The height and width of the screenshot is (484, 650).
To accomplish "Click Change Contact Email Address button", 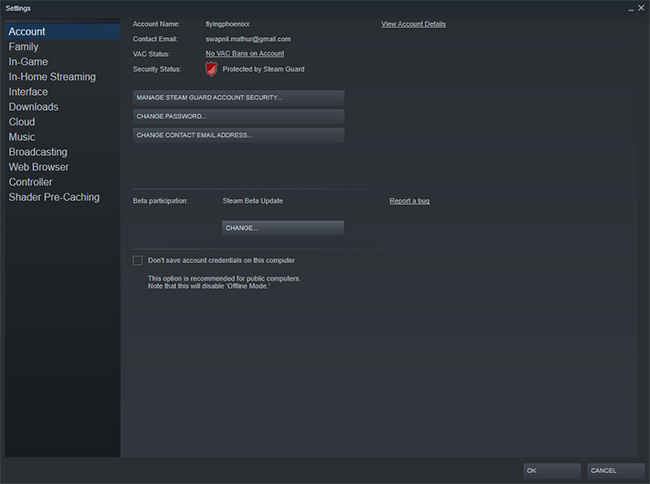I will coord(238,135).
